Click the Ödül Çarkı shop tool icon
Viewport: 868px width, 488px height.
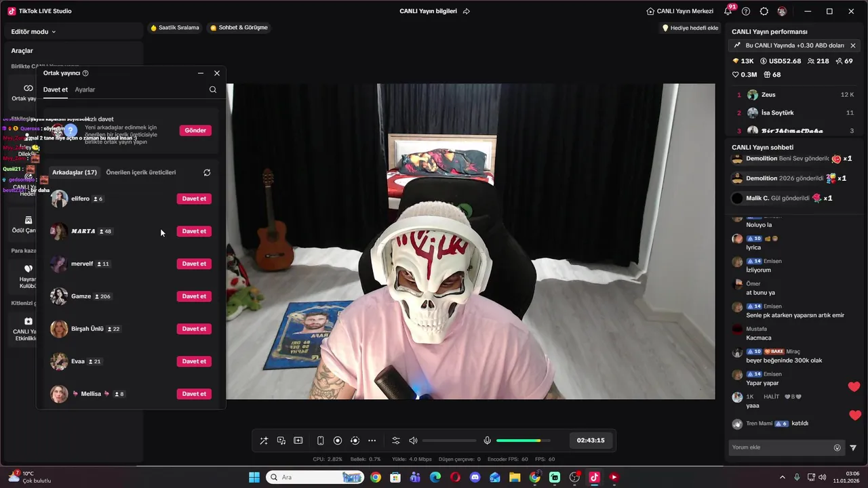click(x=28, y=220)
